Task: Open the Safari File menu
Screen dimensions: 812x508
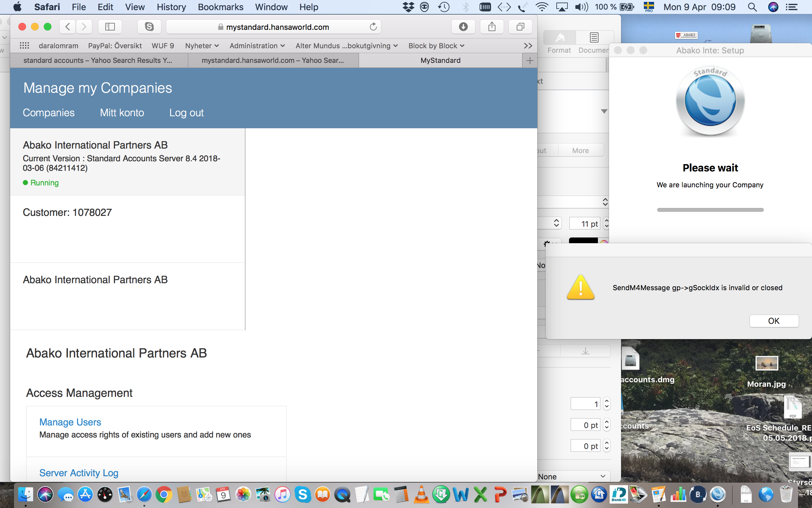Action: click(x=79, y=7)
